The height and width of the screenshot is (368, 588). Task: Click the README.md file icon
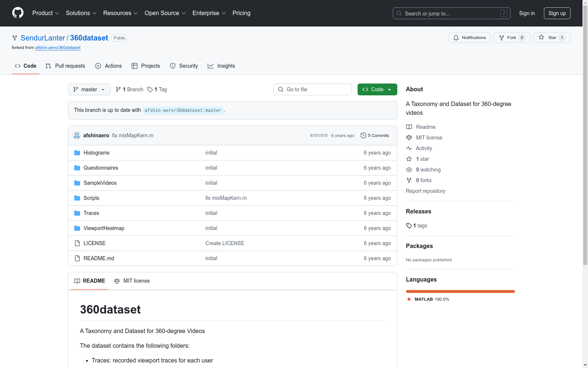tap(77, 258)
